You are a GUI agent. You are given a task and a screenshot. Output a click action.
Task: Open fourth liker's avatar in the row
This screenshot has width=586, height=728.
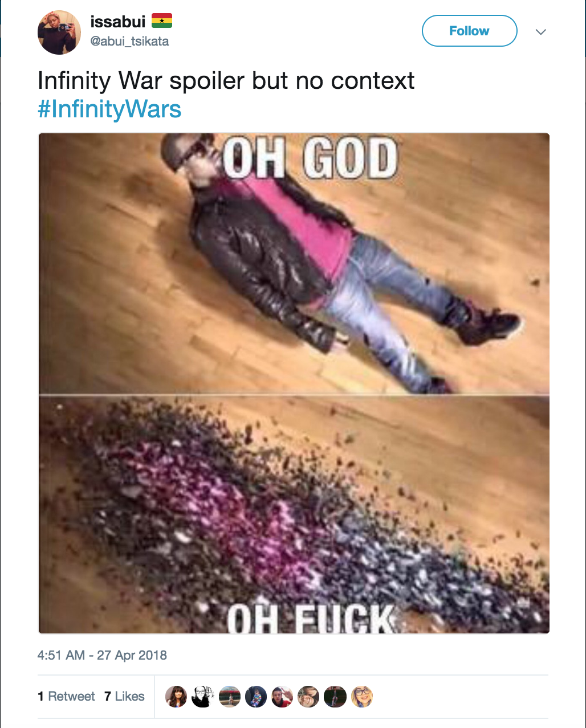255,697
